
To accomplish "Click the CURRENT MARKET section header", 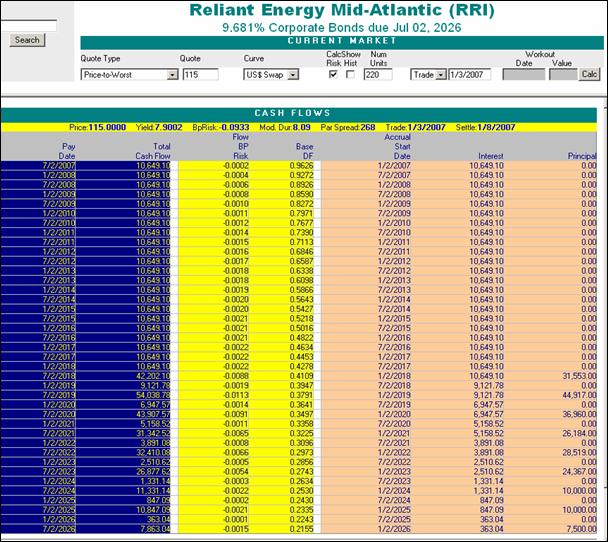I will tap(342, 41).
